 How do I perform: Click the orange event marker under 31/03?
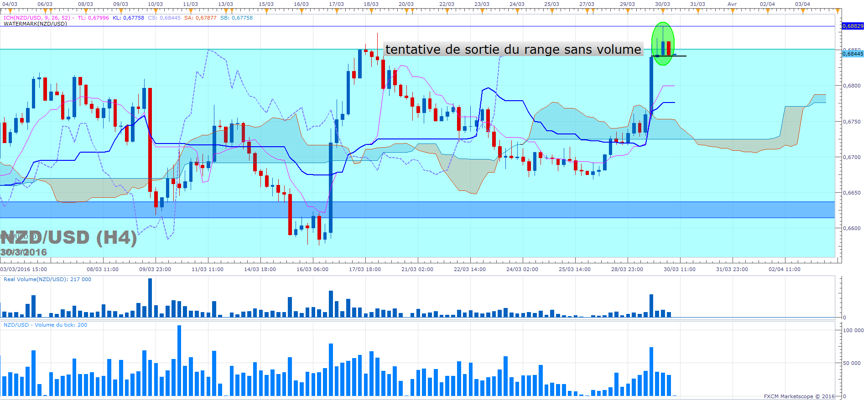coord(697,10)
